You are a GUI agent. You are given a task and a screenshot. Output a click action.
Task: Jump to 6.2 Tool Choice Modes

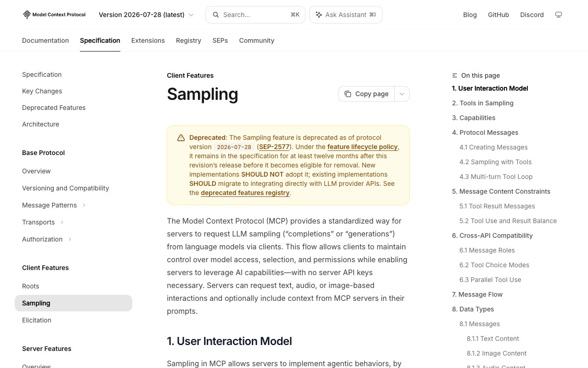[x=494, y=265]
